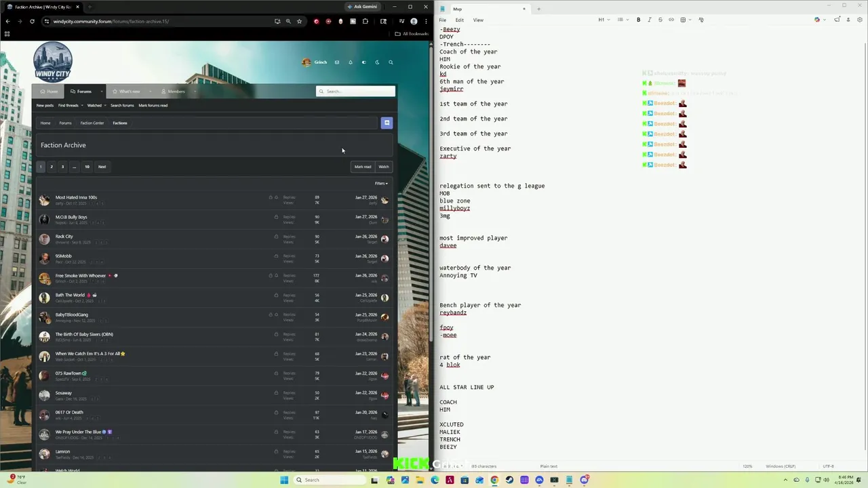Open the Find threads dropdown
868x488 pixels.
[x=71, y=105]
